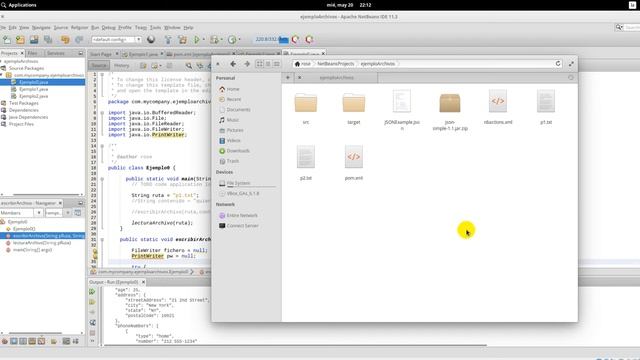Collapse com.mycompany.ejemploarchivos package node
This screenshot has width=640, height=360.
tap(2, 75)
